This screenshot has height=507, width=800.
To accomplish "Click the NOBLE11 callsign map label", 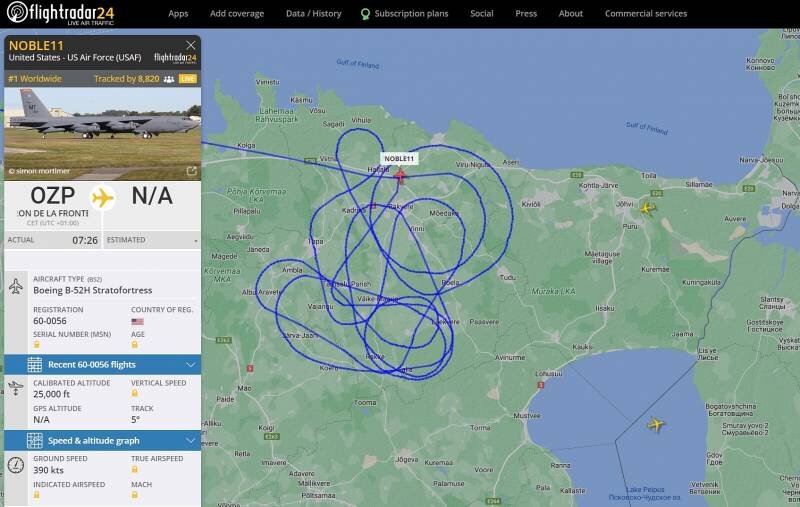I will (399, 159).
